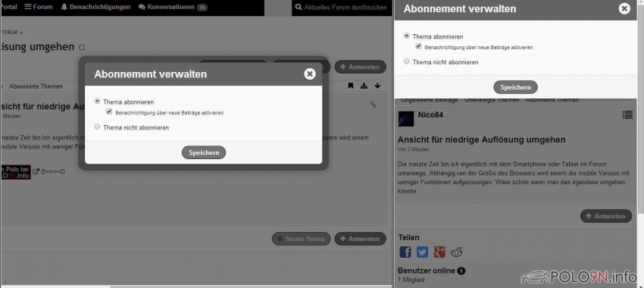Screen dimensions: 644x288
Task: Focus the Aktuelles Forum durchsuchen search field
Action: (341, 8)
